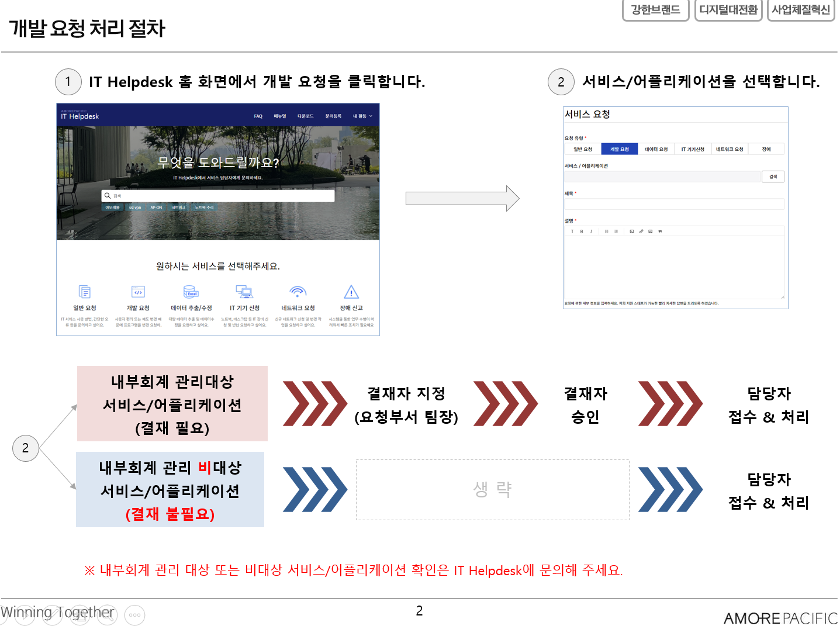The height and width of the screenshot is (626, 840).
Task: Select the 개발 요청 code window icon
Action: (x=138, y=292)
